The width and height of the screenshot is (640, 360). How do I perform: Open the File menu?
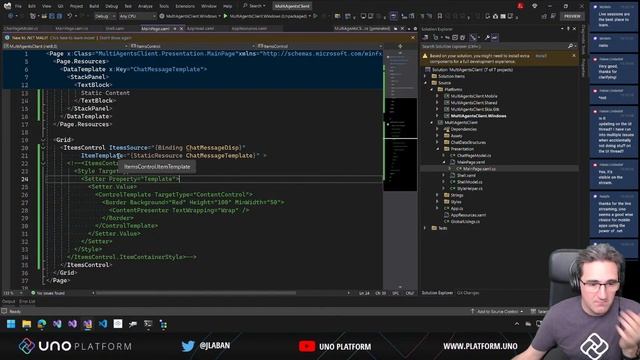(x=18, y=6)
